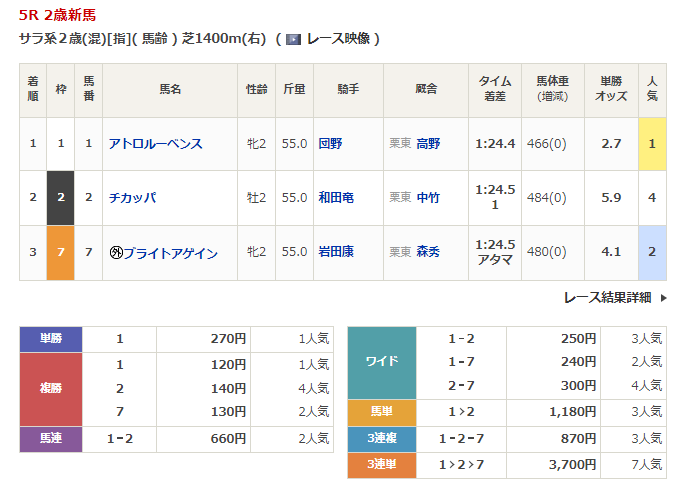Screen dimensions: 681x484
Task: Click the ワイド payout label
Action: [x=382, y=362]
